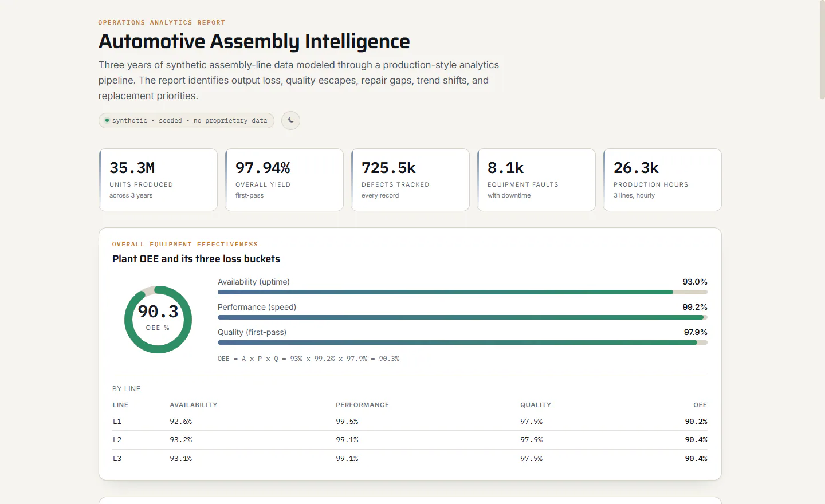Click the "725.5k" defects tracked value

pos(388,168)
